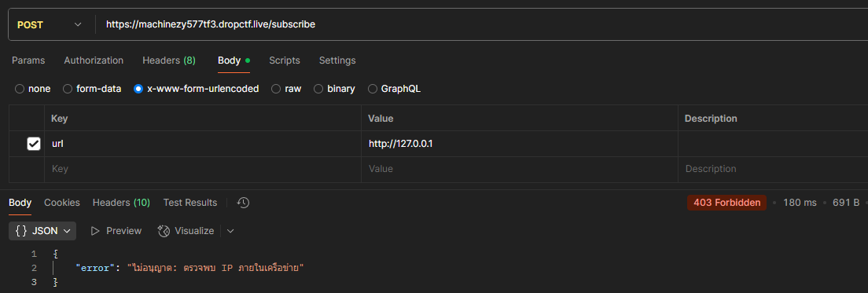Open the JSON format dropdown

click(x=42, y=230)
